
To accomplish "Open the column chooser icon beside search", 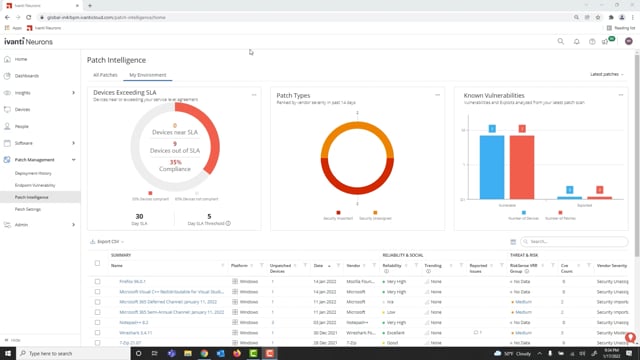I will pos(513,242).
